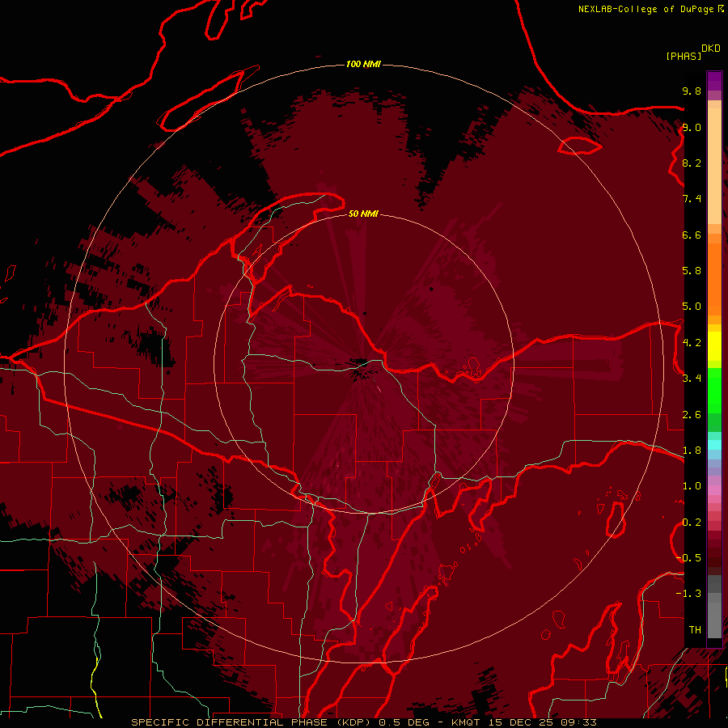Click the purple segment atop the color bar
The width and height of the screenshot is (728, 728).
714,81
